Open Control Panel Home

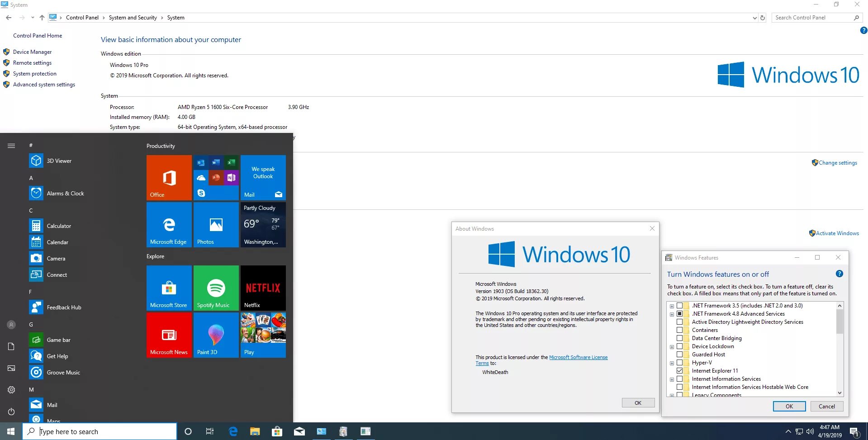pyautogui.click(x=38, y=36)
